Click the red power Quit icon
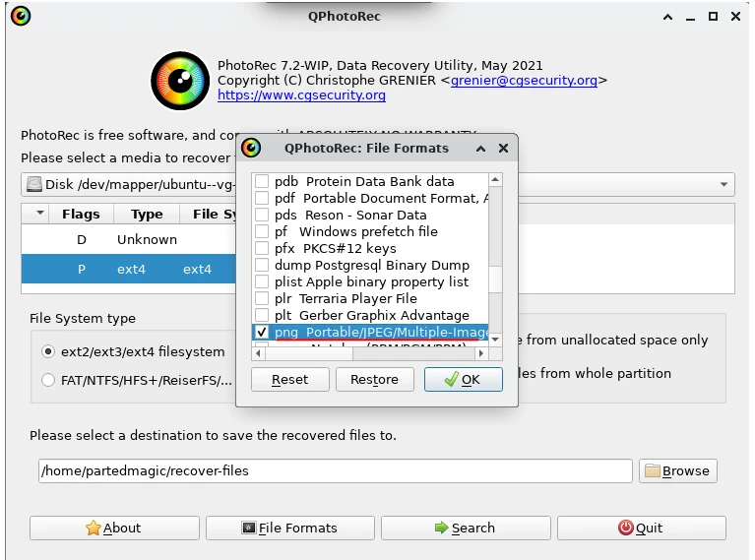This screenshot has width=755, height=560. [625, 528]
